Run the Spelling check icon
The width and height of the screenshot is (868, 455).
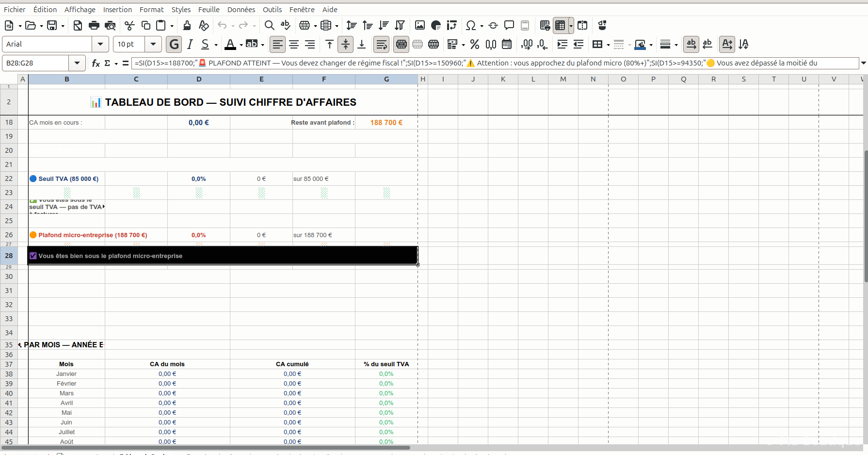pyautogui.click(x=286, y=25)
